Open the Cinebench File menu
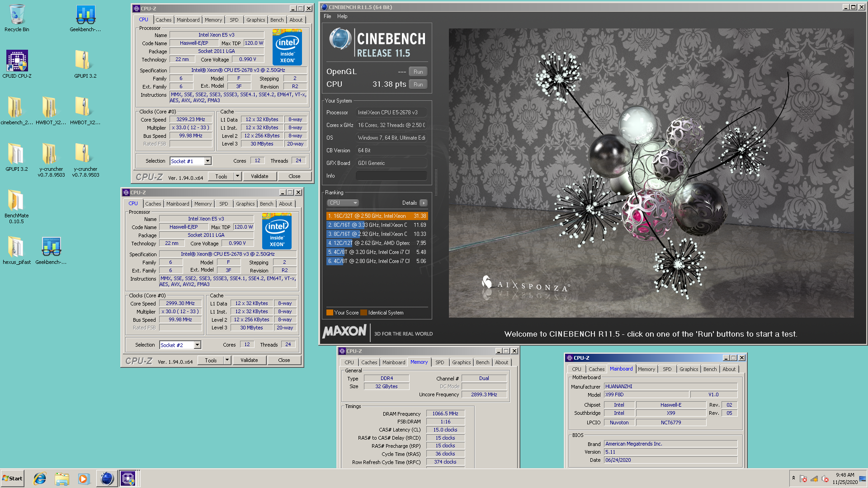The width and height of the screenshot is (868, 488). 327,16
